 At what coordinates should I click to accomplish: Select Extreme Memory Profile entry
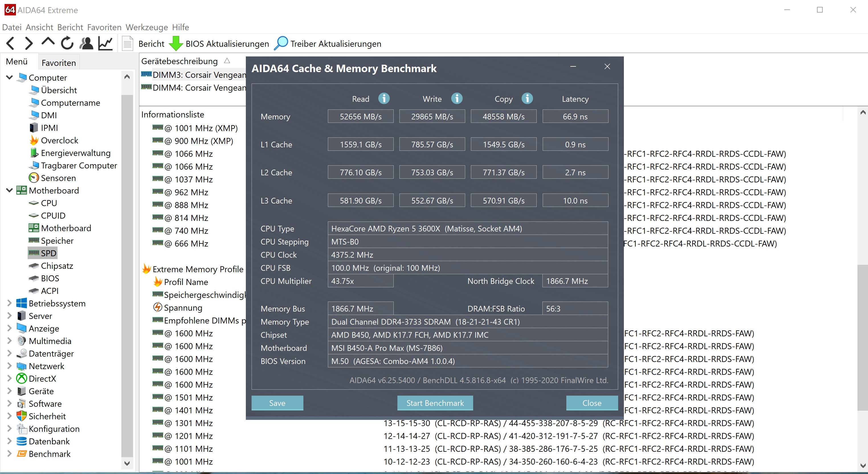pos(192,269)
